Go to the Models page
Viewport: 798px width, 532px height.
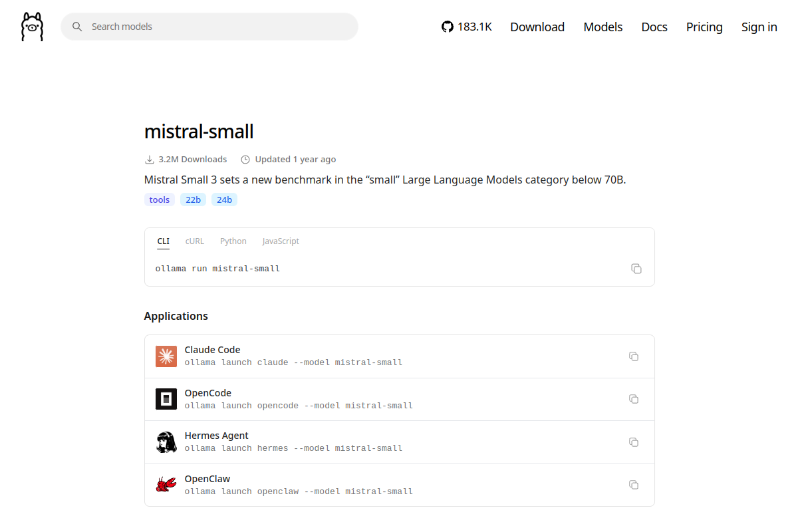click(x=603, y=27)
